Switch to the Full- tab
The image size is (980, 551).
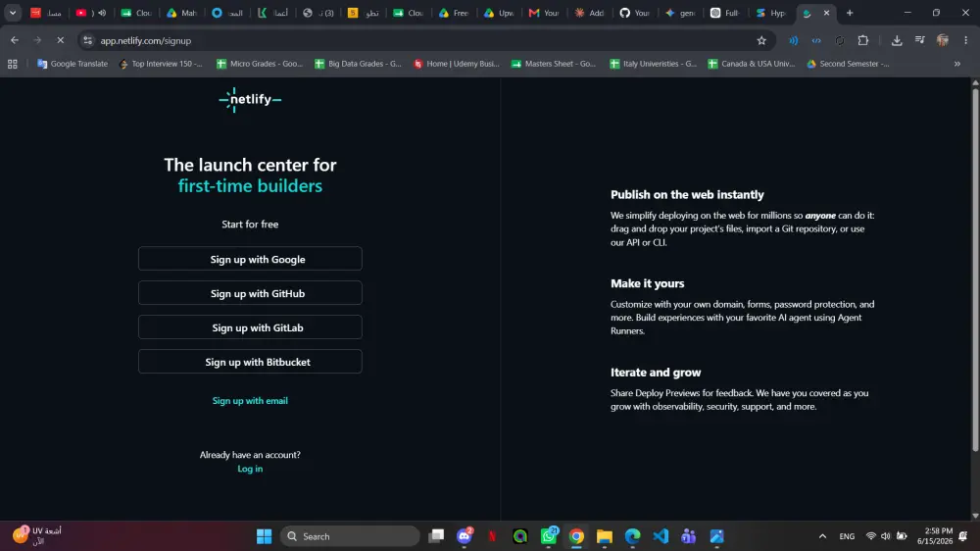click(725, 13)
